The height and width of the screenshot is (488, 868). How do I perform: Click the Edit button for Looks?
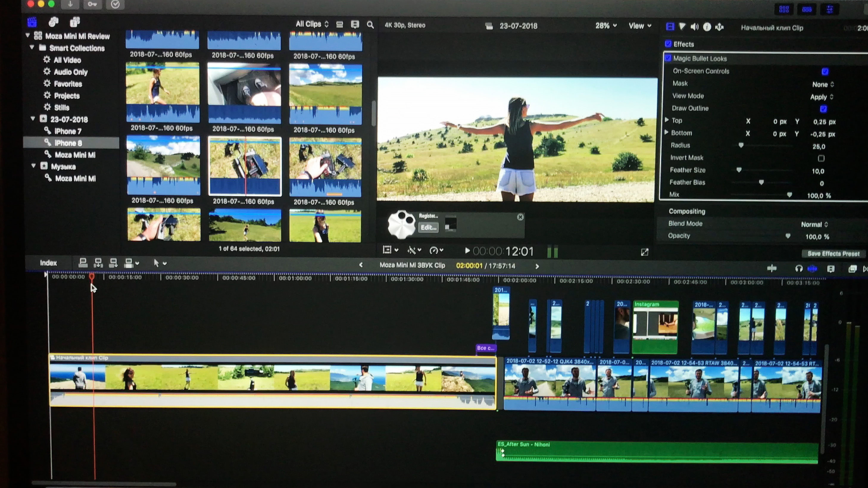pyautogui.click(x=428, y=227)
